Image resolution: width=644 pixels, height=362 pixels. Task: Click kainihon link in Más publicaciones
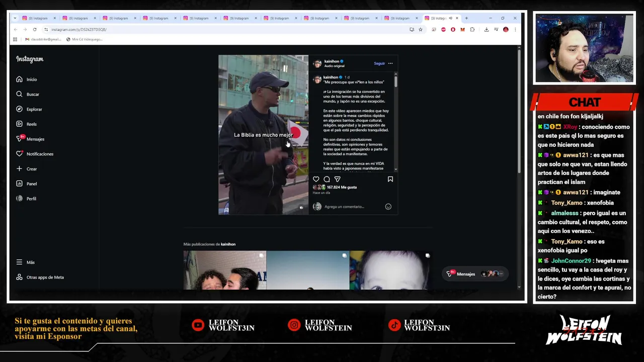pos(228,244)
